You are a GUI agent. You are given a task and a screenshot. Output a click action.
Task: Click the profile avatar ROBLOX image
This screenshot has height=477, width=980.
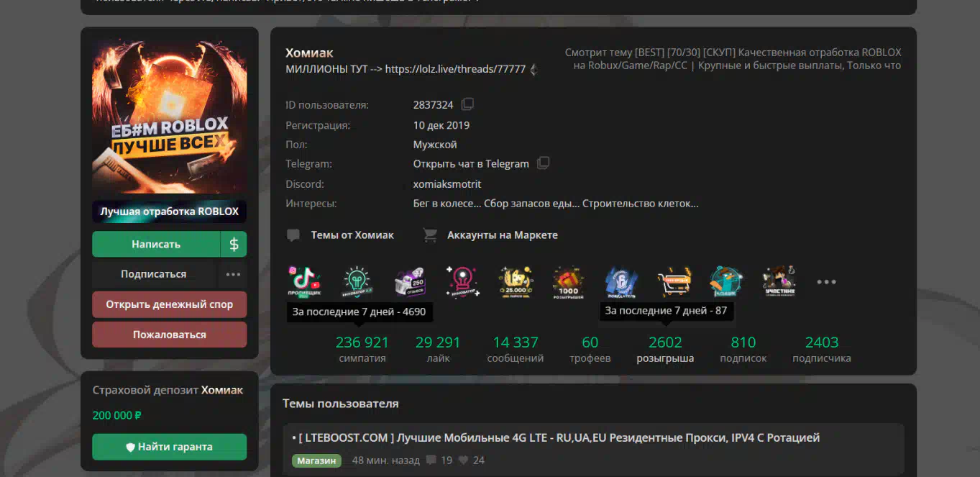tap(170, 117)
